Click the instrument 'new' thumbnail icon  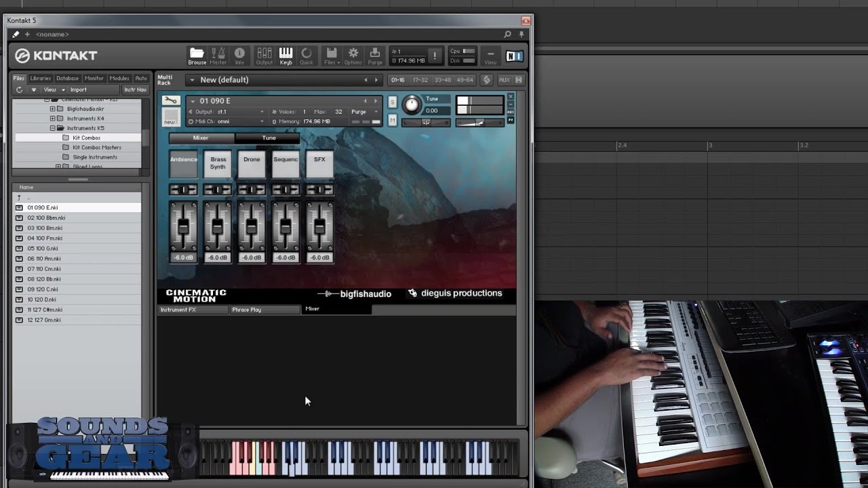pyautogui.click(x=171, y=117)
